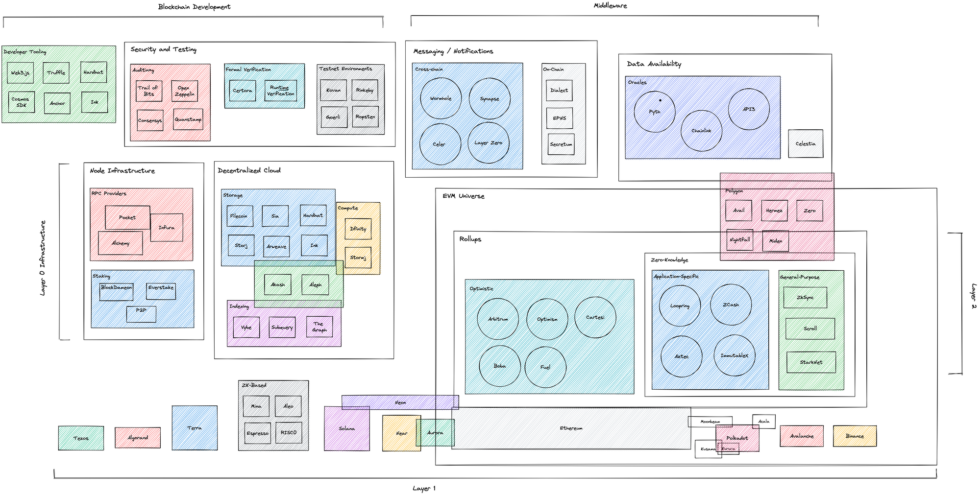The width and height of the screenshot is (980, 494).
Task: Select the Chainlink oracle circle
Action: pos(701,131)
